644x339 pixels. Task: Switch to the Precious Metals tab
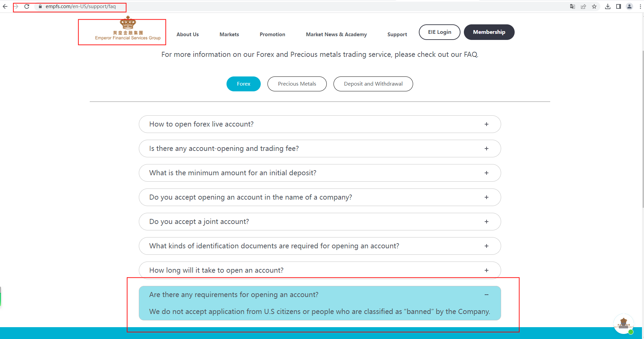click(x=297, y=84)
